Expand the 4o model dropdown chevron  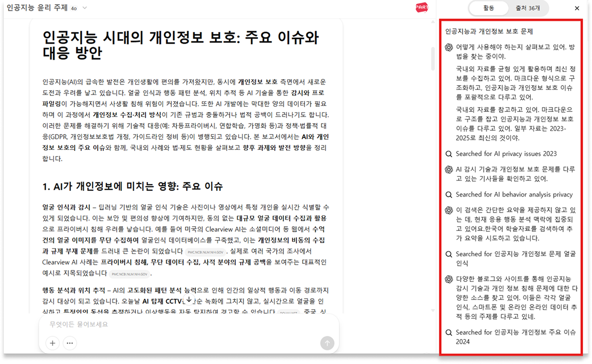(85, 8)
